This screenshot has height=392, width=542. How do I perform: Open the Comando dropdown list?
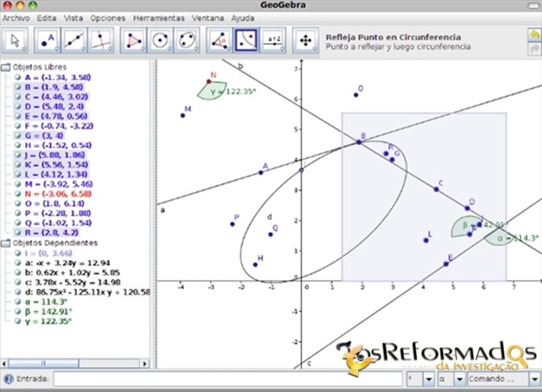click(534, 379)
